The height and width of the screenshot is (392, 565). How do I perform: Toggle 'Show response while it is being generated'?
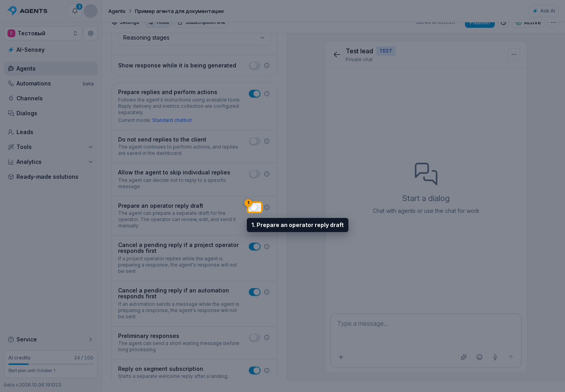pos(255,65)
